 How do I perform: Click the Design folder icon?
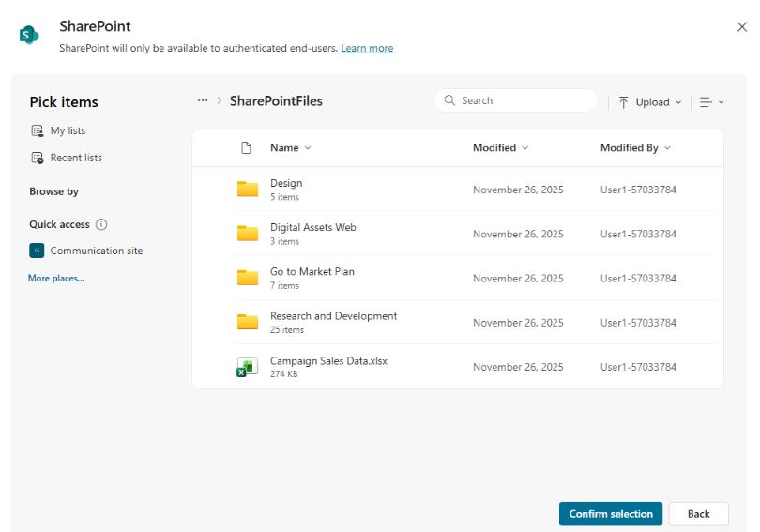248,190
